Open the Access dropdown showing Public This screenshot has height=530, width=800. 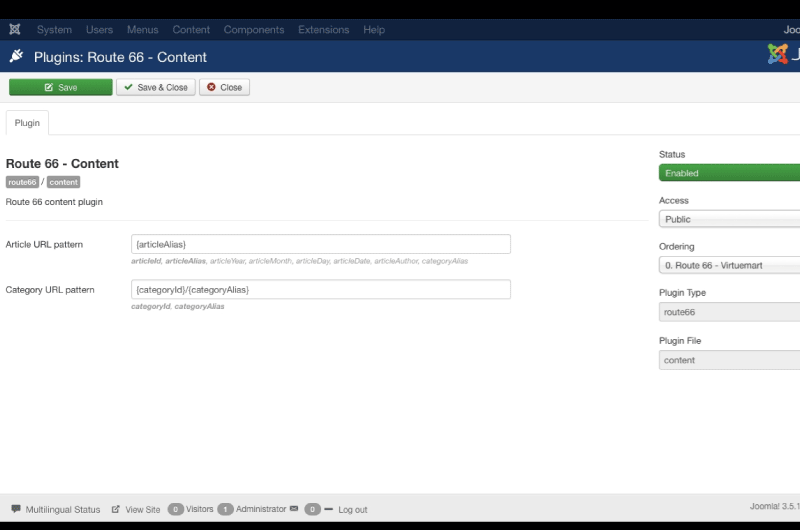click(x=730, y=219)
